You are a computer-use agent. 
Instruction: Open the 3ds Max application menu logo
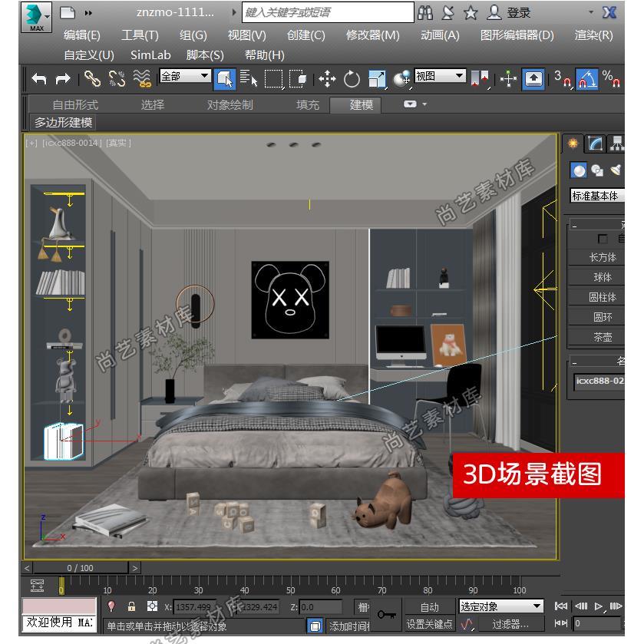[36, 17]
